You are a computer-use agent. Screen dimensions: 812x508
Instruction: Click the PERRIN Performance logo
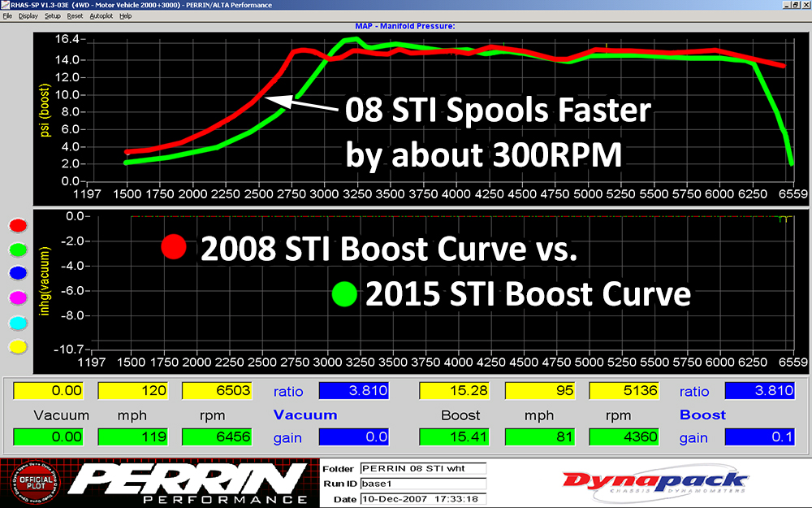coord(187,483)
